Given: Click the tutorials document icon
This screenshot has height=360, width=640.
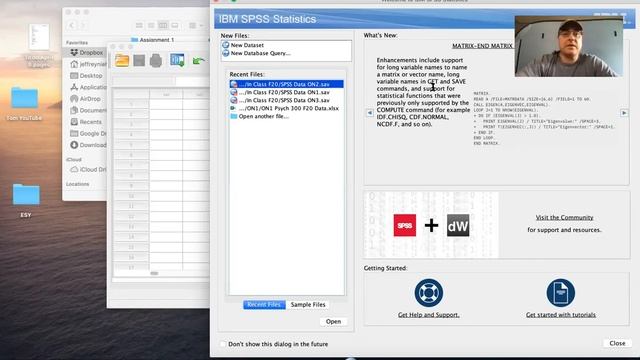Looking at the screenshot, I should (x=560, y=293).
